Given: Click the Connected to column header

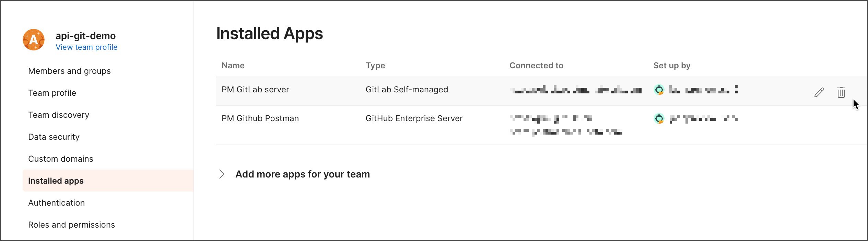Looking at the screenshot, I should 536,66.
